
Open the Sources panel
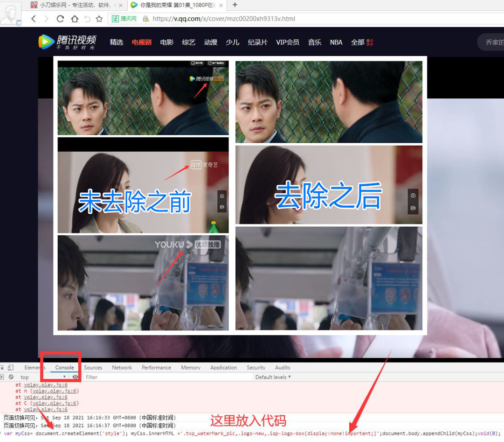(x=93, y=367)
